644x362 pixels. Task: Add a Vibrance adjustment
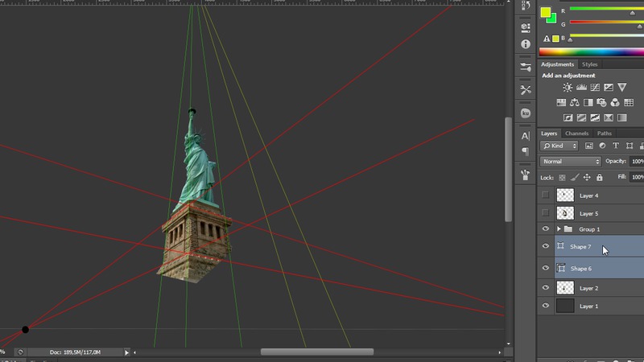(x=622, y=88)
